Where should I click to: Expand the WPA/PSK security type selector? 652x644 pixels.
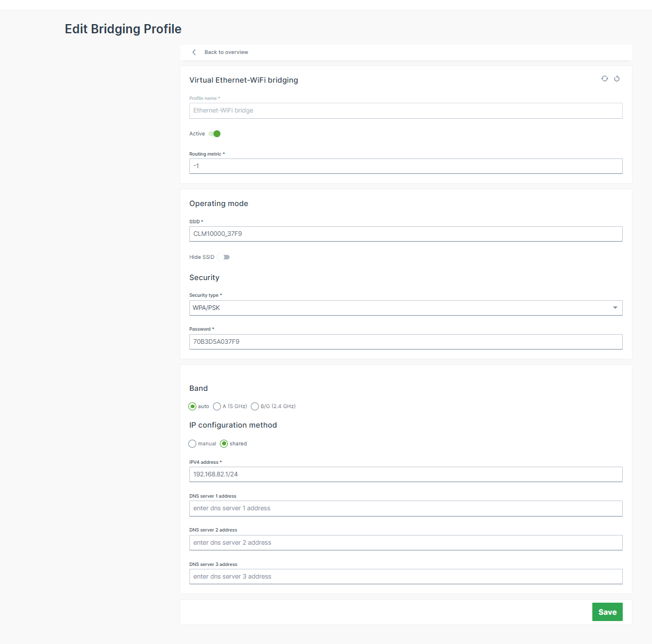pos(406,308)
